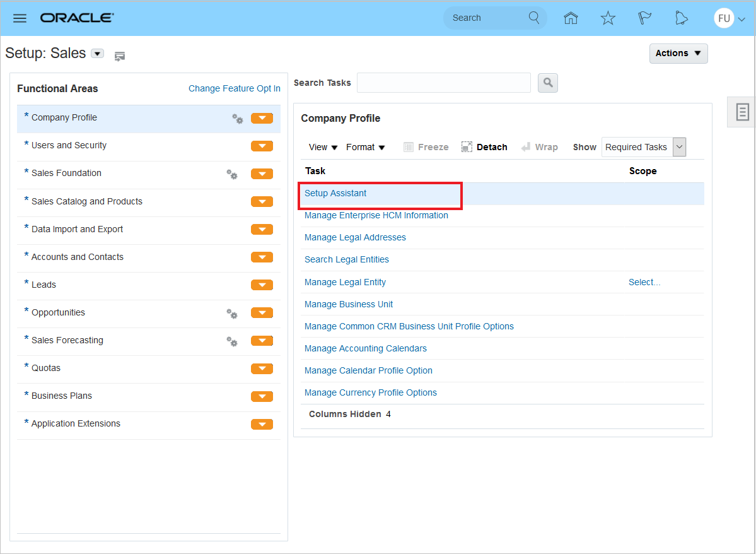Click the Oracle logo

point(77,18)
